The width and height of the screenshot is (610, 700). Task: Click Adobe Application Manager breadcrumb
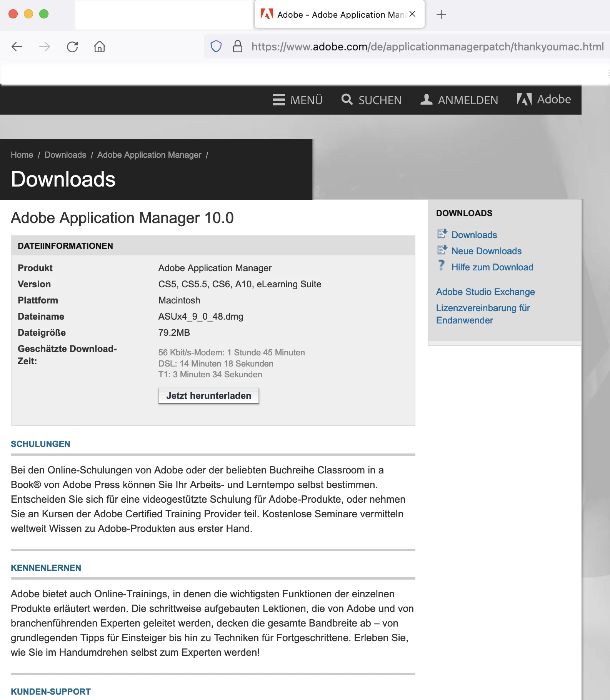pyautogui.click(x=149, y=155)
